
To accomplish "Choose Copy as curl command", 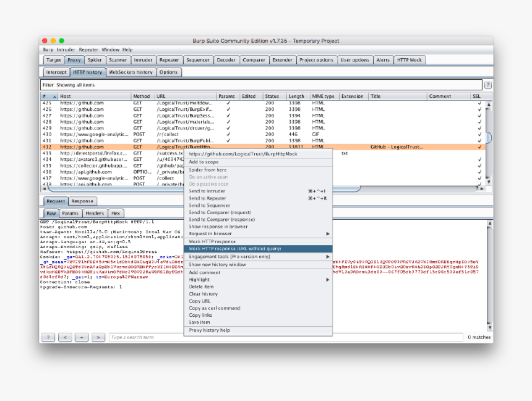I will [215, 308].
